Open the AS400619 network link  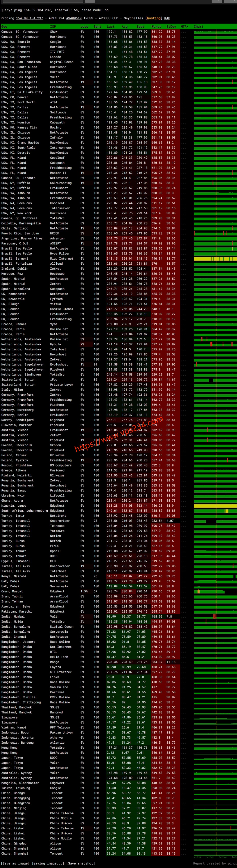coord(74,18)
